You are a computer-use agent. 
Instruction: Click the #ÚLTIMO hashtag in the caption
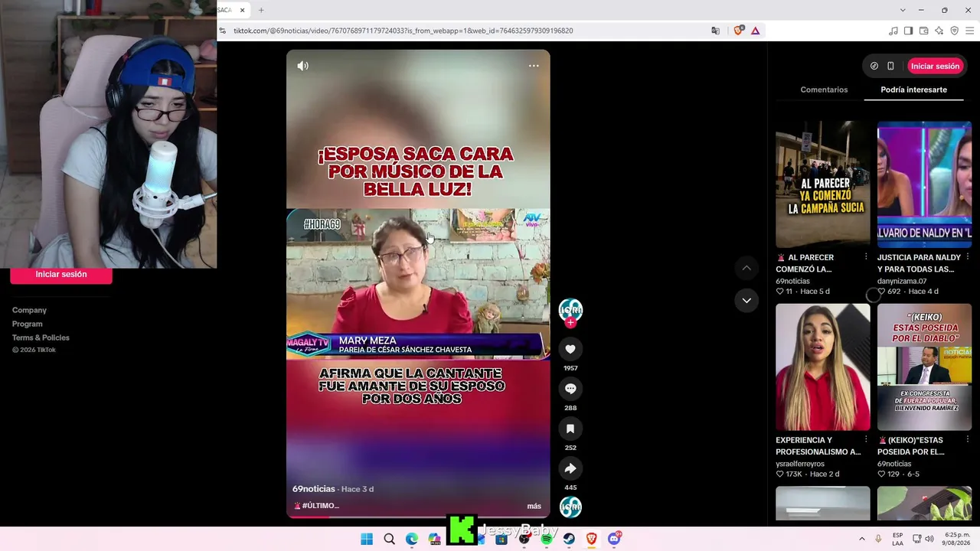coord(320,506)
